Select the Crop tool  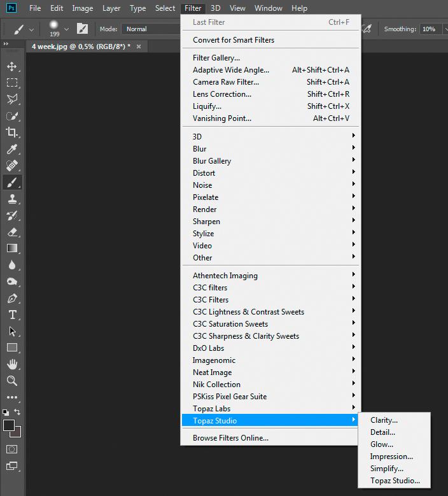tap(12, 132)
